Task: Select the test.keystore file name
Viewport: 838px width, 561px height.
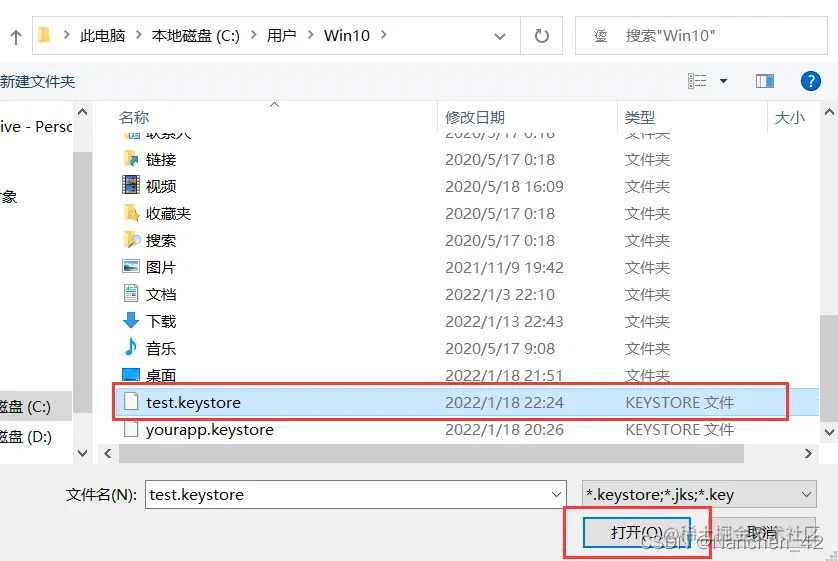Action: [193, 402]
